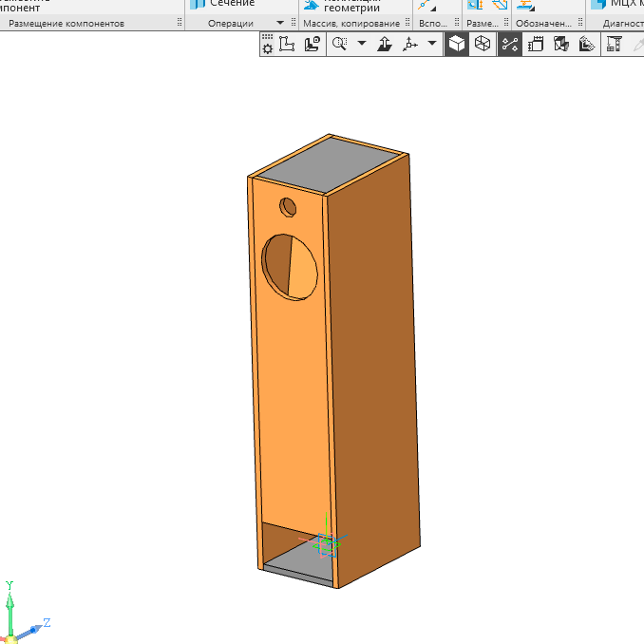Screen dimensions: 644x644
Task: Click the notebook-style layers icon
Action: click(x=536, y=44)
